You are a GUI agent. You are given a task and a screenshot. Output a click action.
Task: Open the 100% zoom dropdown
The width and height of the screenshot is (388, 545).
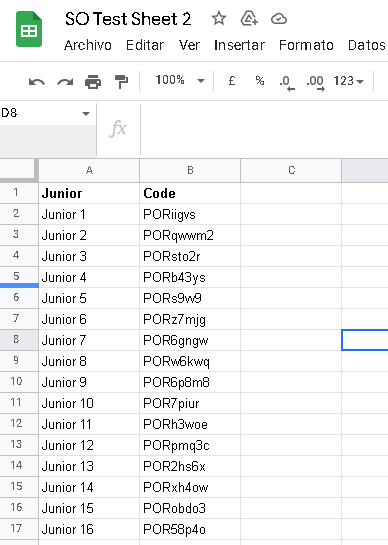pos(179,80)
